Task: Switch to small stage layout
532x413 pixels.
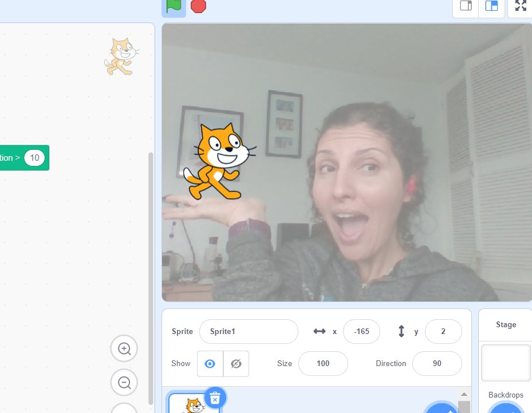Action: pos(466,6)
